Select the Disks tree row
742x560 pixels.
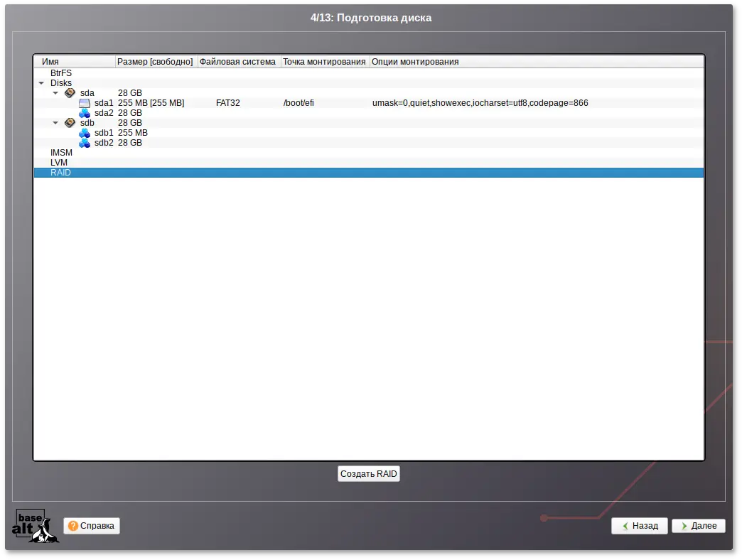(x=369, y=83)
